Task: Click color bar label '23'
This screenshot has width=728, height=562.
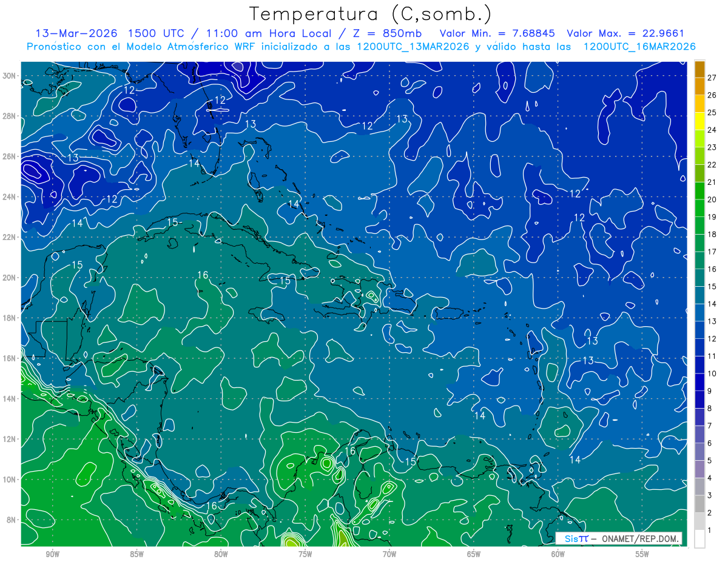Action: [x=712, y=147]
